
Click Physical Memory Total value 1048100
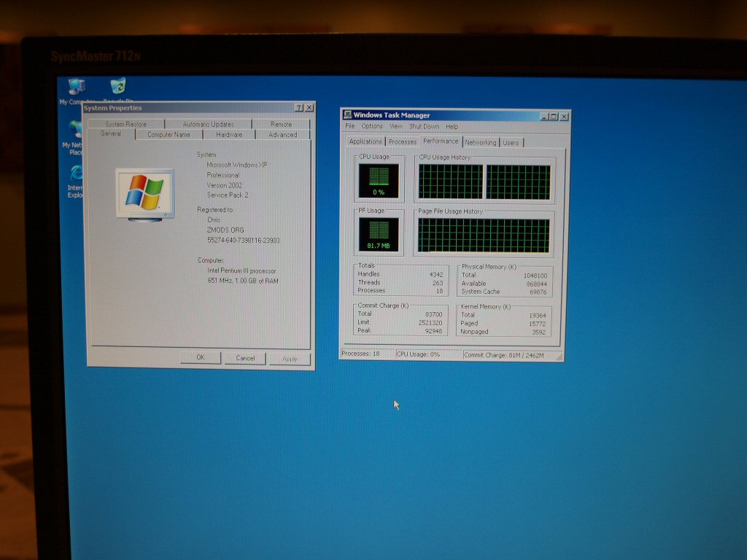tap(535, 276)
